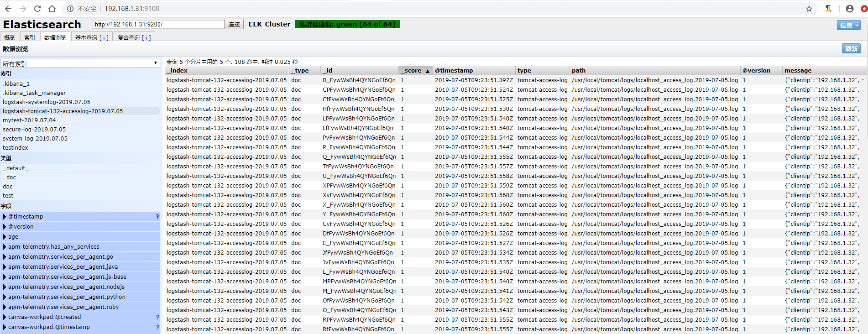Screen dimensions: 868x334
Task: Expand apm-telemetry.services_per_agent.js-base field
Action: (x=5, y=277)
